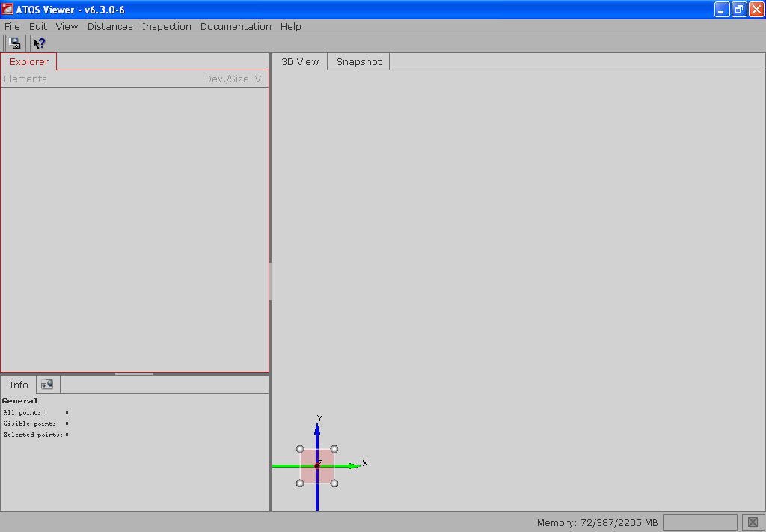Open the Help menu
766x532 pixels.
pyautogui.click(x=291, y=26)
